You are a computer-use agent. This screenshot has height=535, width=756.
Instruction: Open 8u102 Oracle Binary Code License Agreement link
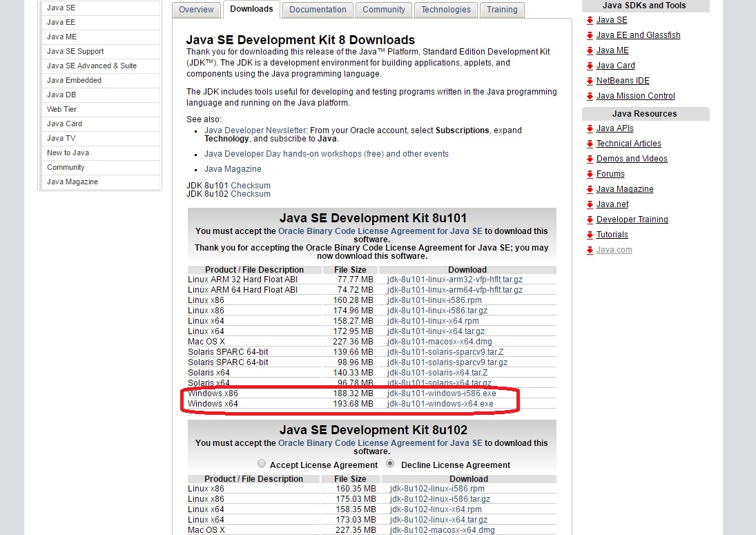(380, 443)
